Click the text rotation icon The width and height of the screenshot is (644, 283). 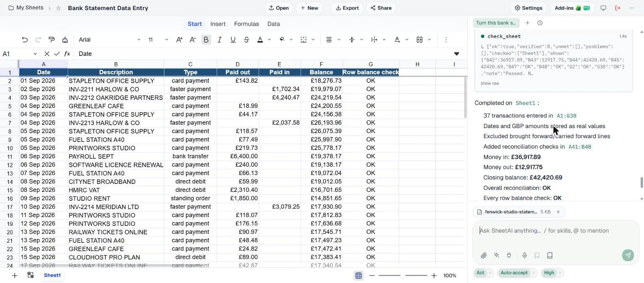[397, 39]
